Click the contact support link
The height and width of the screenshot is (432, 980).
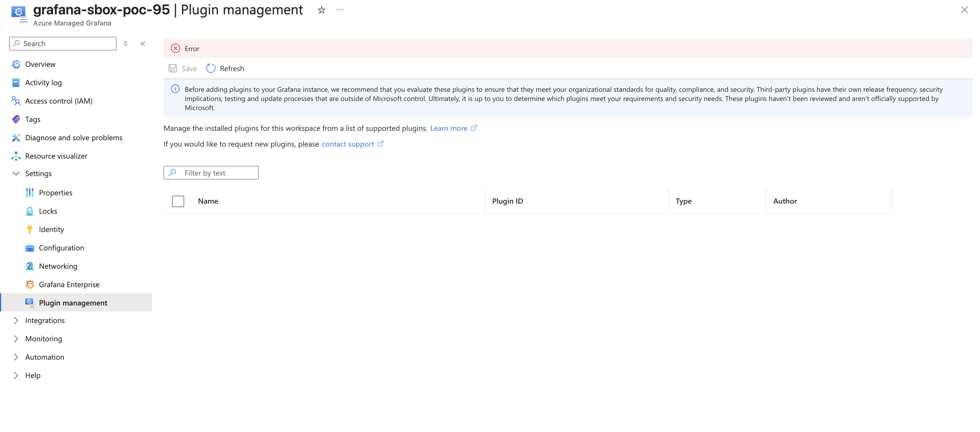click(x=347, y=144)
